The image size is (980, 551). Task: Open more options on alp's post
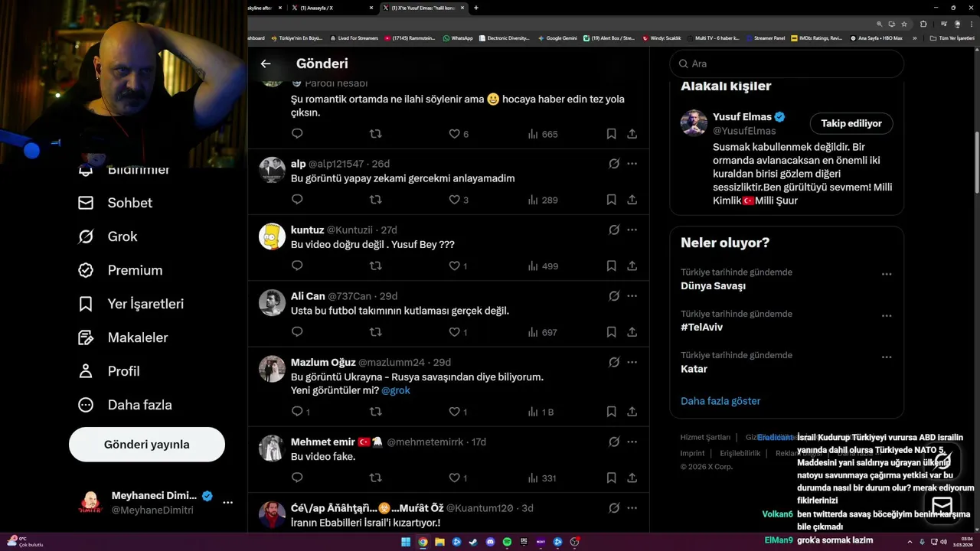coord(632,164)
